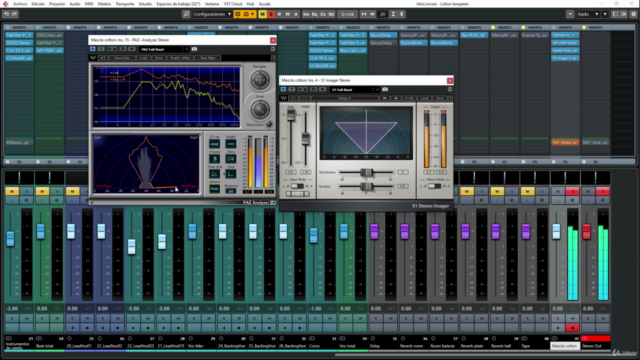This screenshot has height=360, width=640.
Task: Open the Racks dropdown selector
Action: [x=588, y=14]
